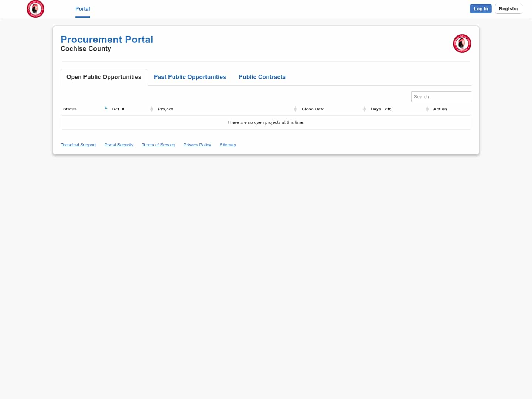This screenshot has width=532, height=399.
Task: Click the sort icon for Close Date
Action: pyautogui.click(x=364, y=109)
